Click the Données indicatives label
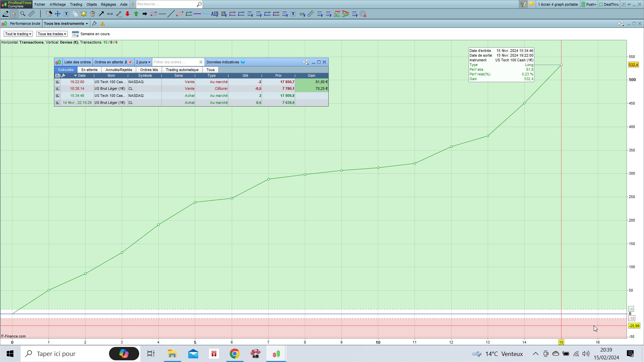This screenshot has height=362, width=644. coord(223,62)
